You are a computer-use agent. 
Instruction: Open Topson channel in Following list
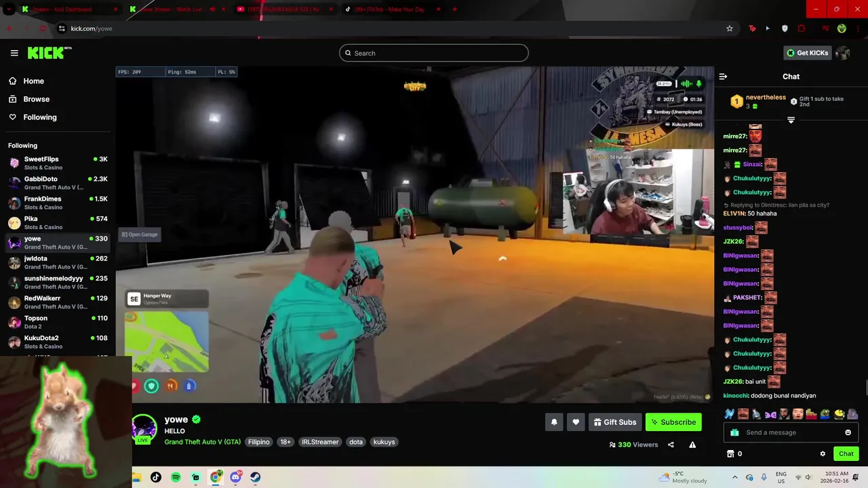click(58, 322)
